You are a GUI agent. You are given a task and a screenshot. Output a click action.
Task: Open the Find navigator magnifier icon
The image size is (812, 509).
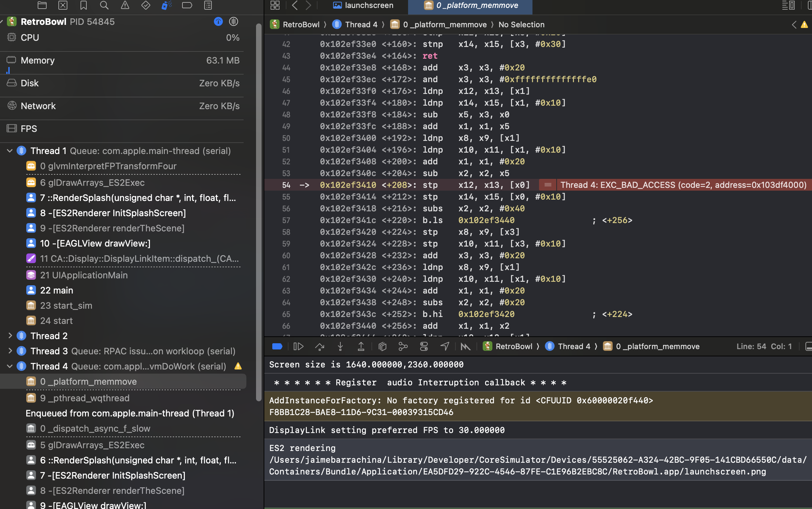tap(104, 5)
